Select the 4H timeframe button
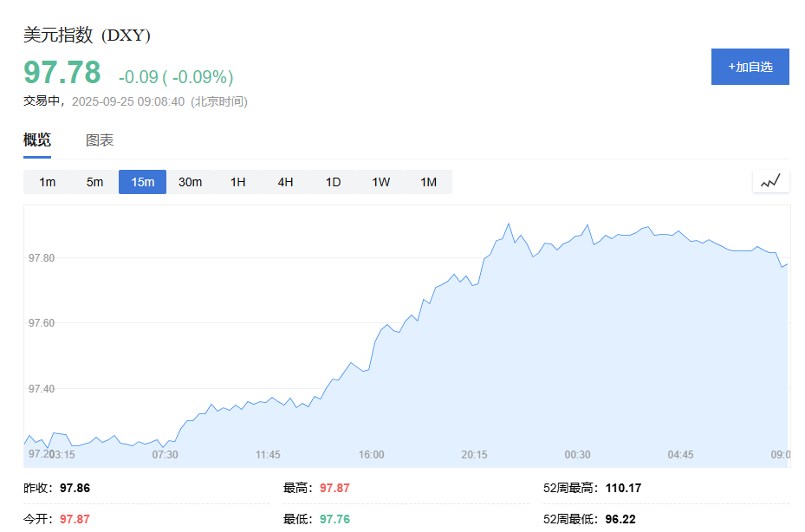This screenshot has width=805, height=532. (285, 182)
